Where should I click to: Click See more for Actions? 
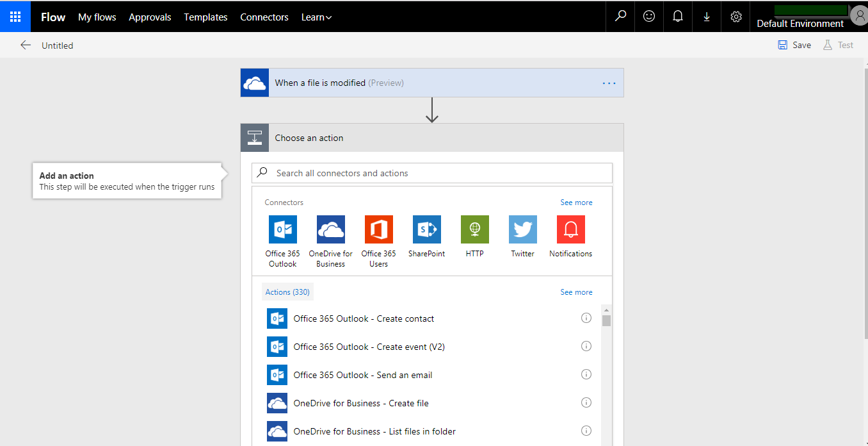click(x=576, y=292)
